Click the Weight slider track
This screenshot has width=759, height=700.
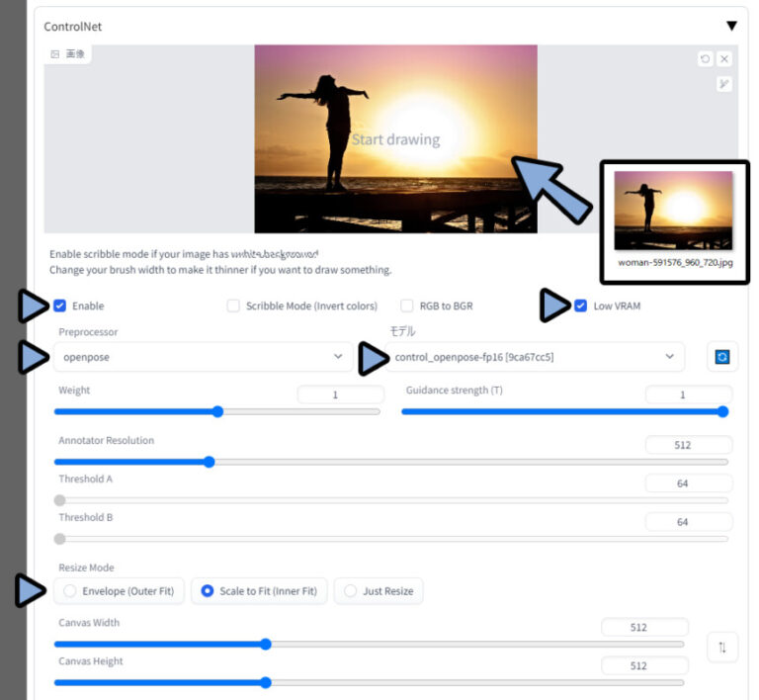tap(217, 411)
